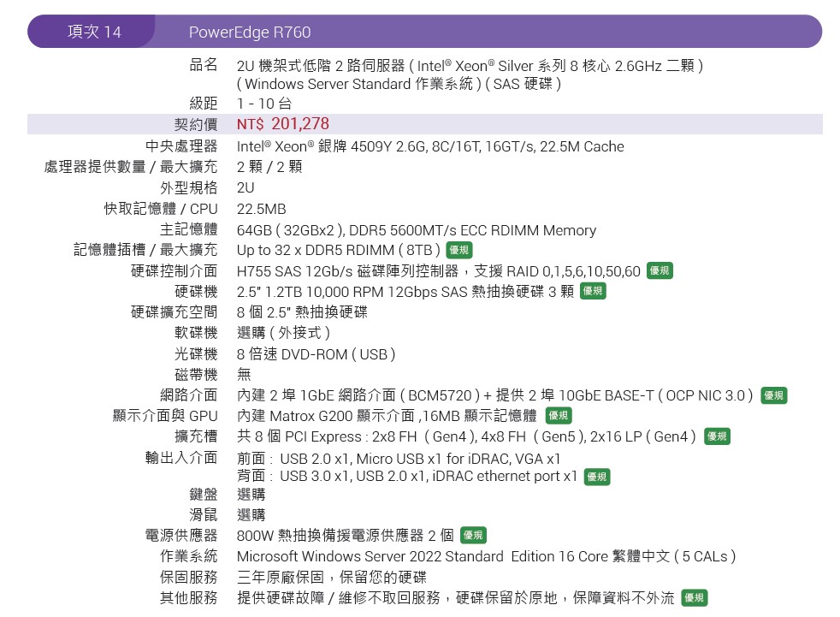The image size is (840, 617).
Task: Click the 優規 badge beside Matrox G200 顯示介面
Action: 559,415
